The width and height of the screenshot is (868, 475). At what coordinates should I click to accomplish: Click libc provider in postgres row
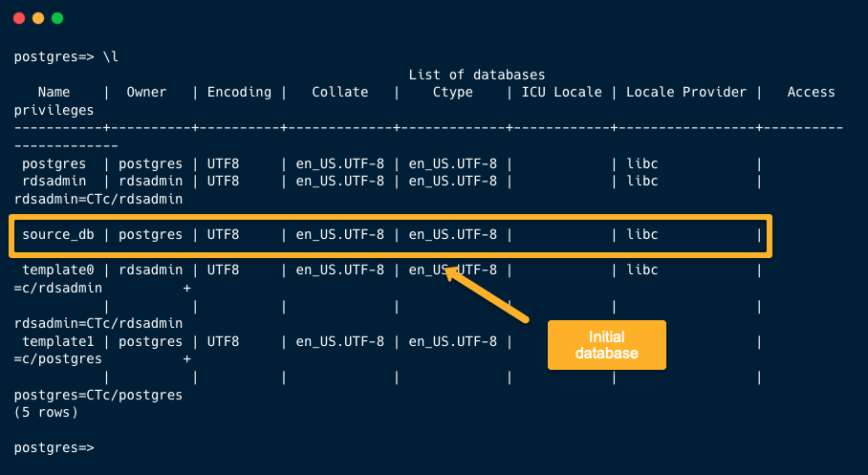point(642,163)
